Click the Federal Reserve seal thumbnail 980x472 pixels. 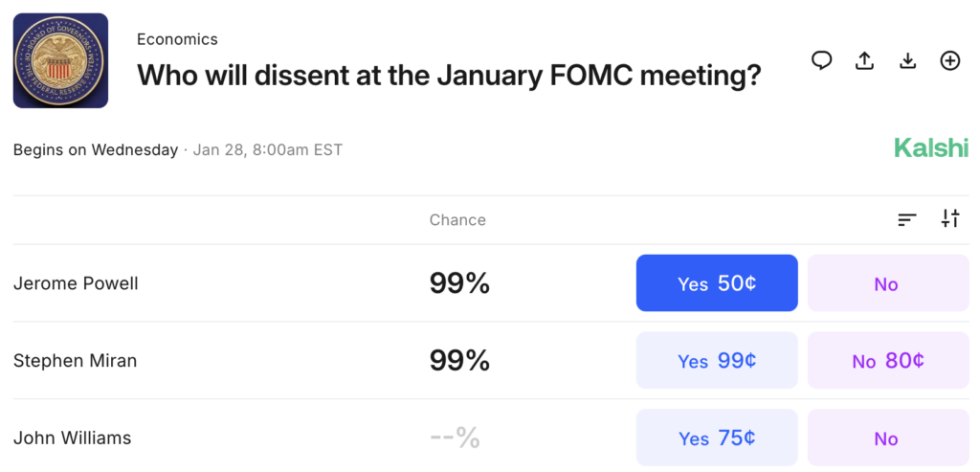(60, 60)
